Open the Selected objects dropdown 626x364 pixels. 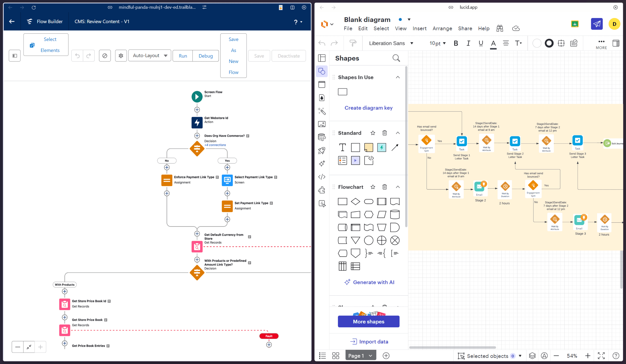(x=490, y=356)
